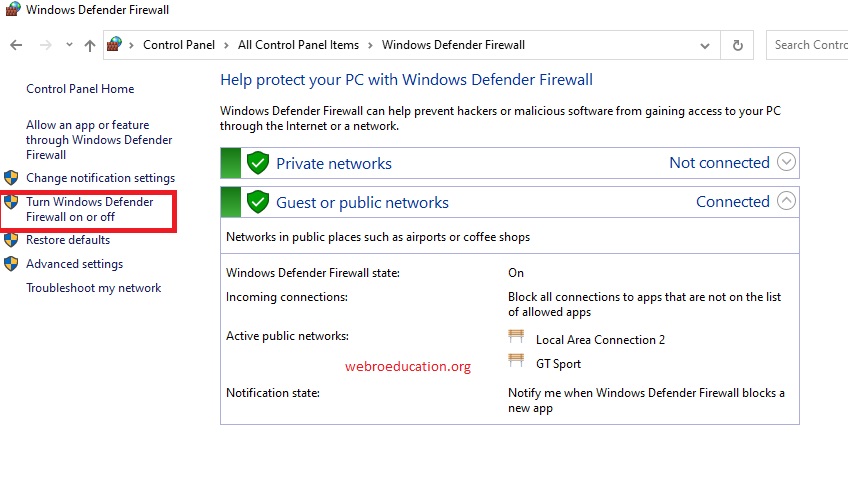Click green shield icon next to Guest networks
Screen dimensions: 848x501
pyautogui.click(x=258, y=202)
